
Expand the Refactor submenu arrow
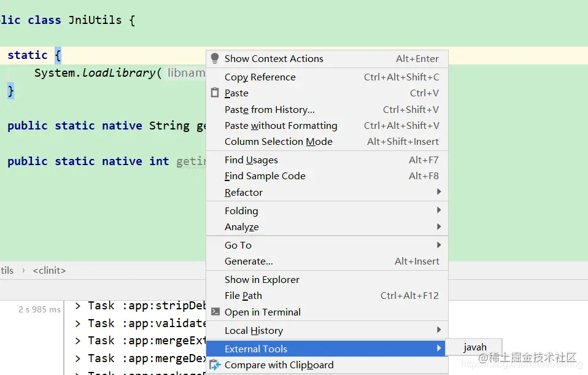pyautogui.click(x=439, y=191)
